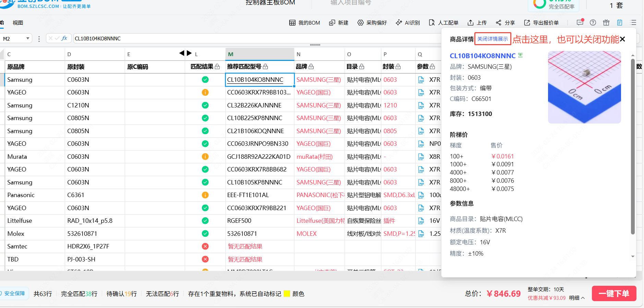Toggle the product detail panel icon
This screenshot has height=308, width=644.
point(620,23)
